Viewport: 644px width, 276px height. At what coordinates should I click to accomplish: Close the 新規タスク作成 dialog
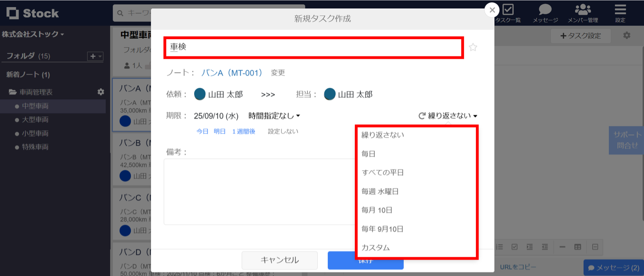point(492,10)
